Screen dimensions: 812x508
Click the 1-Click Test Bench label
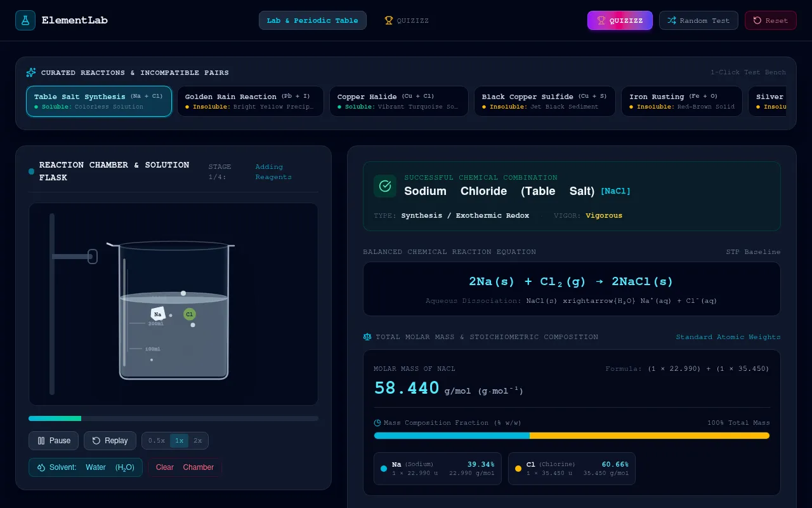[748, 72]
